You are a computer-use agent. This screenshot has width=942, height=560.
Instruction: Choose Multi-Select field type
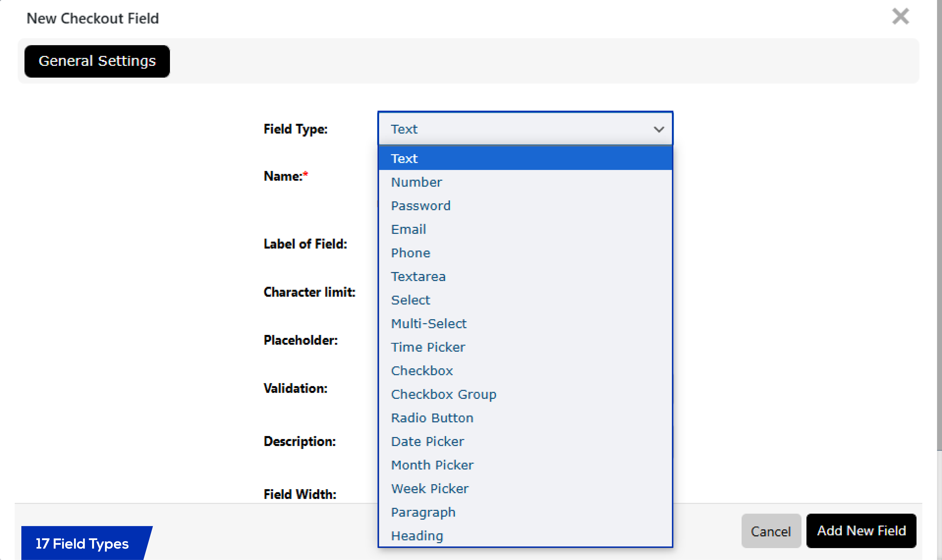click(x=525, y=324)
